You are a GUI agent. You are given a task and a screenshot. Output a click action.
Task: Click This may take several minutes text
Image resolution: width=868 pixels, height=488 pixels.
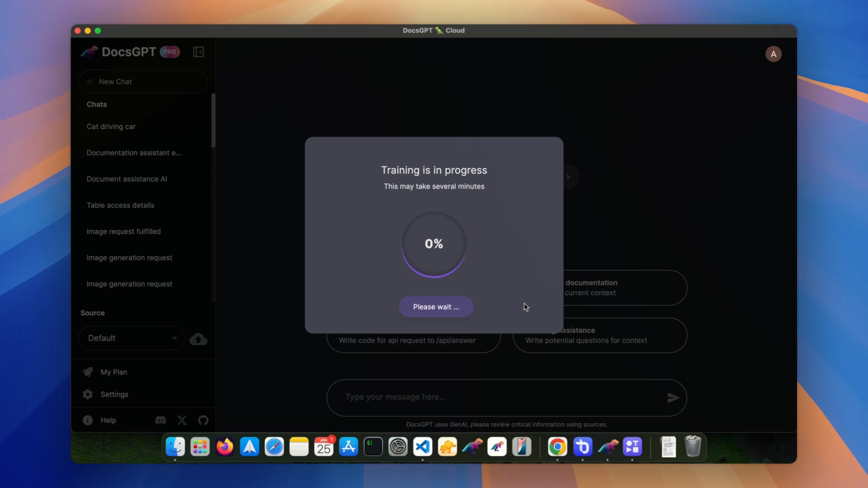434,187
